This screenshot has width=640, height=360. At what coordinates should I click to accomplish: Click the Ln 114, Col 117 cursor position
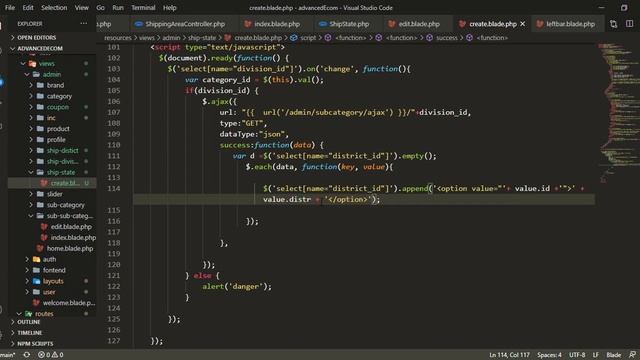[509, 355]
